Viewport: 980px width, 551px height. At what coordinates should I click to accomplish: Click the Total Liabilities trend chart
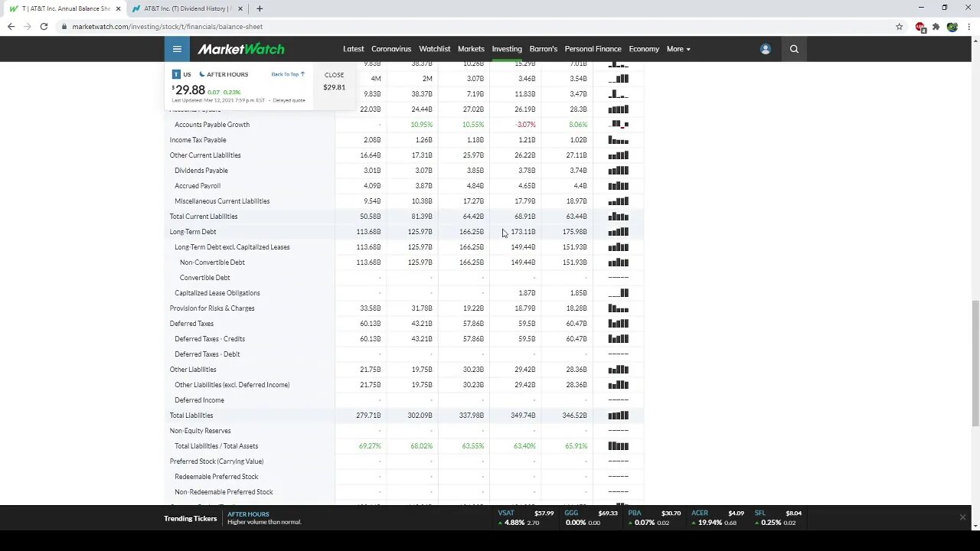click(618, 416)
